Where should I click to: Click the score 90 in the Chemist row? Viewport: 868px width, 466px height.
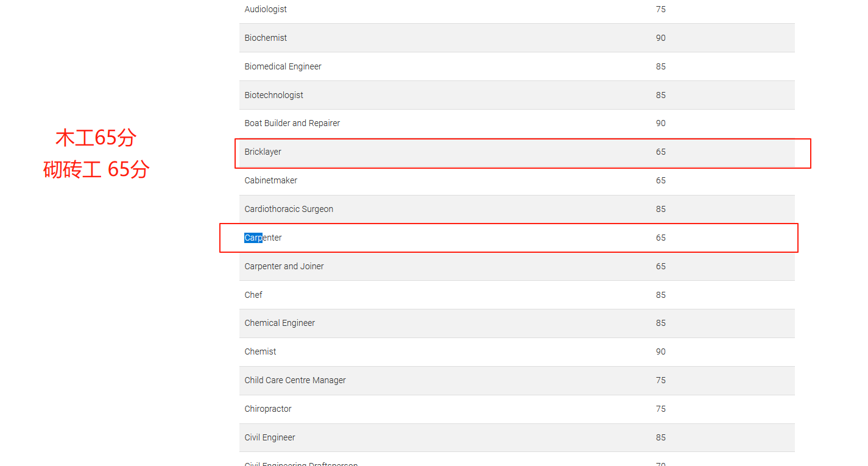tap(660, 351)
